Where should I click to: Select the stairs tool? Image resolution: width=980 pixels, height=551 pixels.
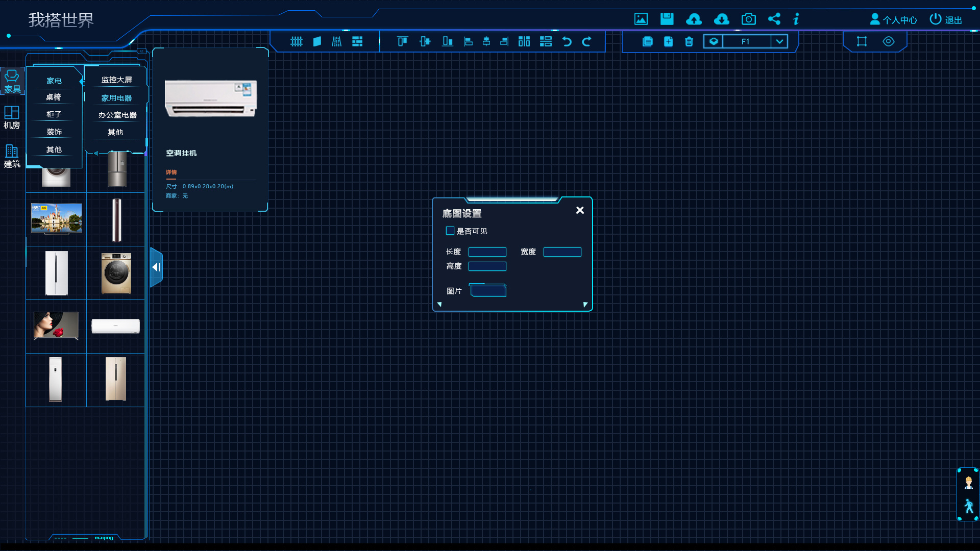click(337, 41)
